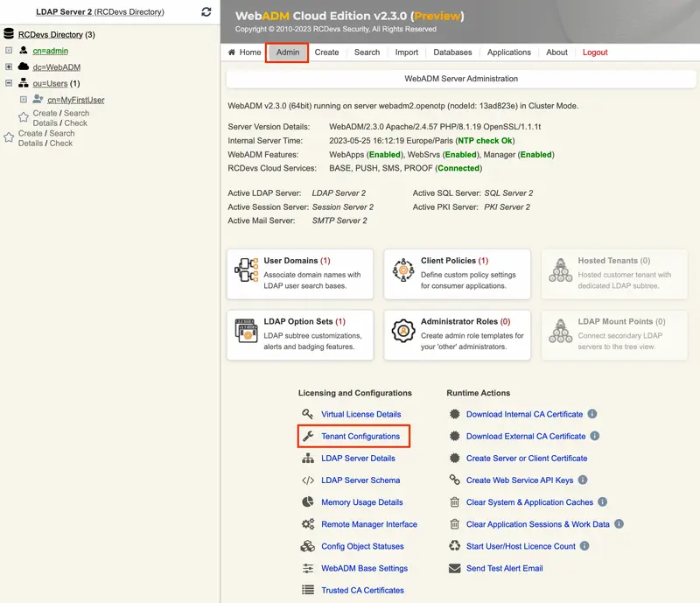The width and height of the screenshot is (700, 603).
Task: Click the info icon for Clear Application Sessions
Action: [619, 524]
